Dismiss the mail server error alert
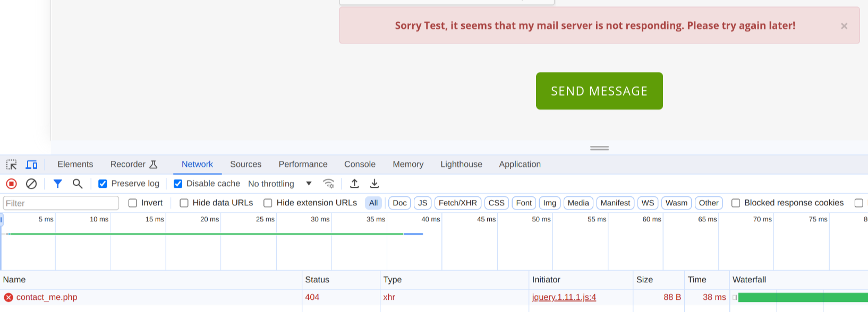 (844, 26)
